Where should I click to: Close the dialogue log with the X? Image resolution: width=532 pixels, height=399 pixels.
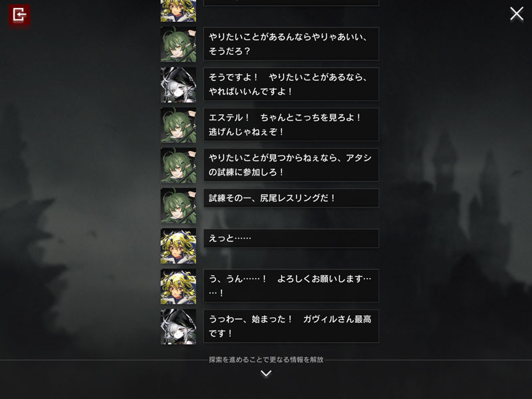(517, 14)
